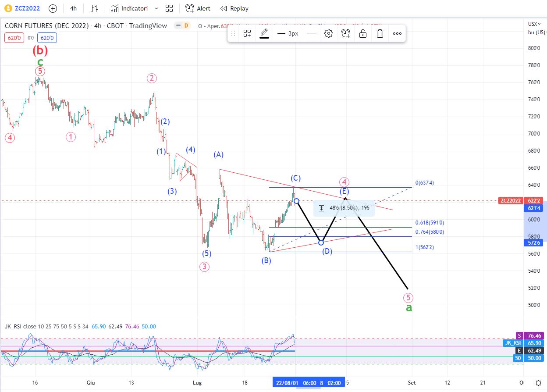This screenshot has width=547, height=392.
Task: Change the chart bar style icon
Action: coord(94,8)
